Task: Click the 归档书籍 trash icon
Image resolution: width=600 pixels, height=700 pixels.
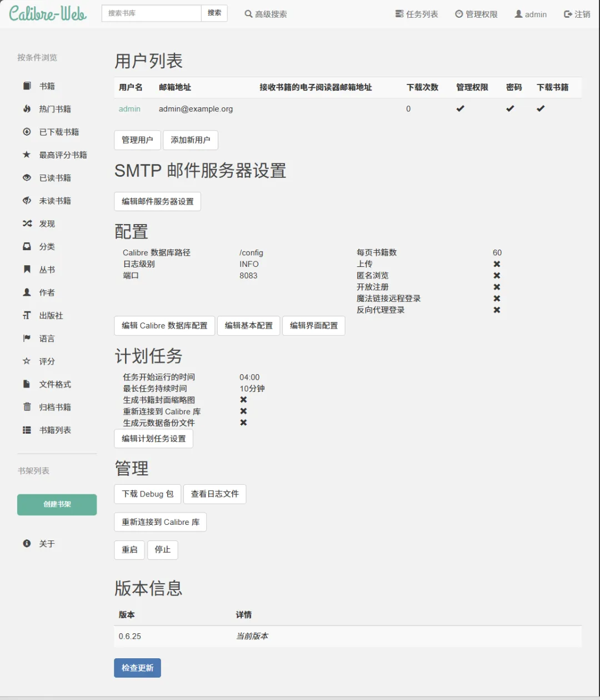Action: pos(27,407)
